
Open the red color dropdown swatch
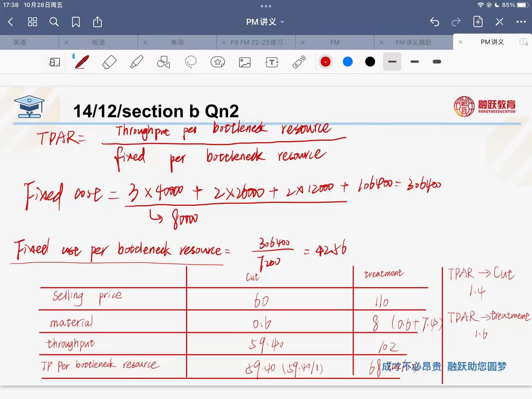point(325,62)
